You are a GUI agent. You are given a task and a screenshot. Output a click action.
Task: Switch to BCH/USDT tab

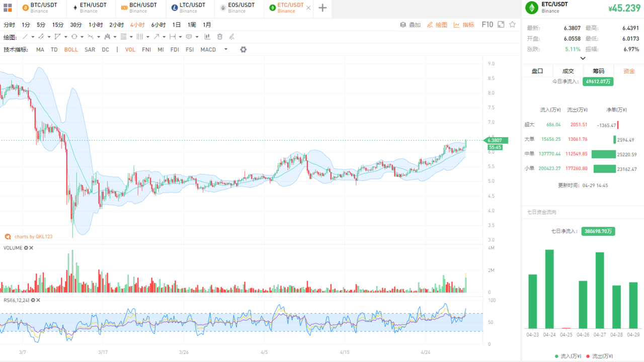click(x=140, y=8)
